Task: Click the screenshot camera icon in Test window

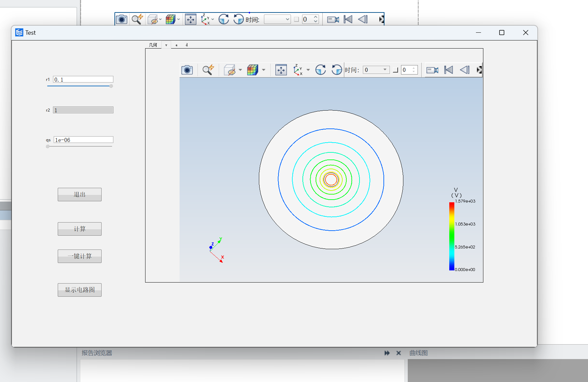Action: click(x=187, y=70)
